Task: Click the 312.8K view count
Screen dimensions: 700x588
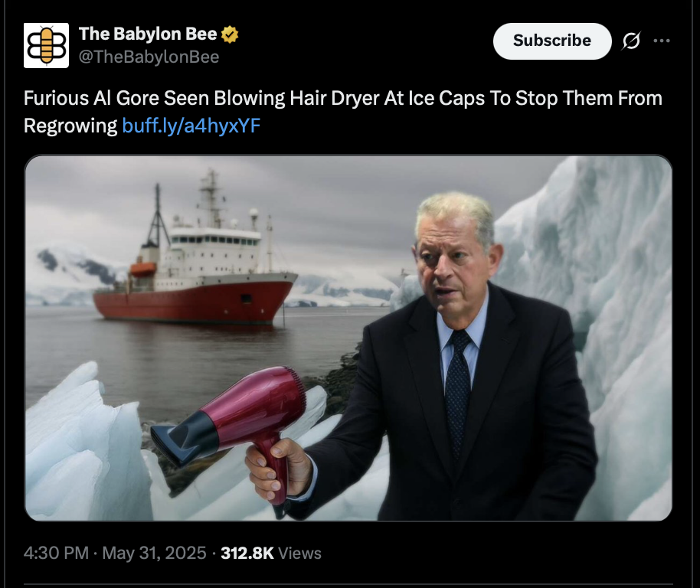Action: point(247,554)
